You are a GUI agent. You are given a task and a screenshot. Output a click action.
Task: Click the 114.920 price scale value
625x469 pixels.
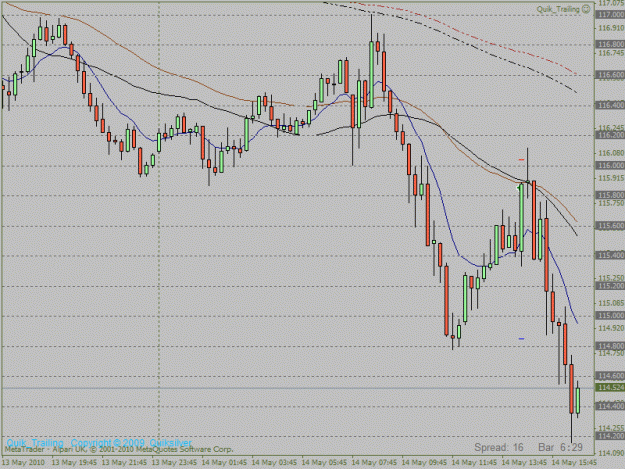[x=611, y=328]
